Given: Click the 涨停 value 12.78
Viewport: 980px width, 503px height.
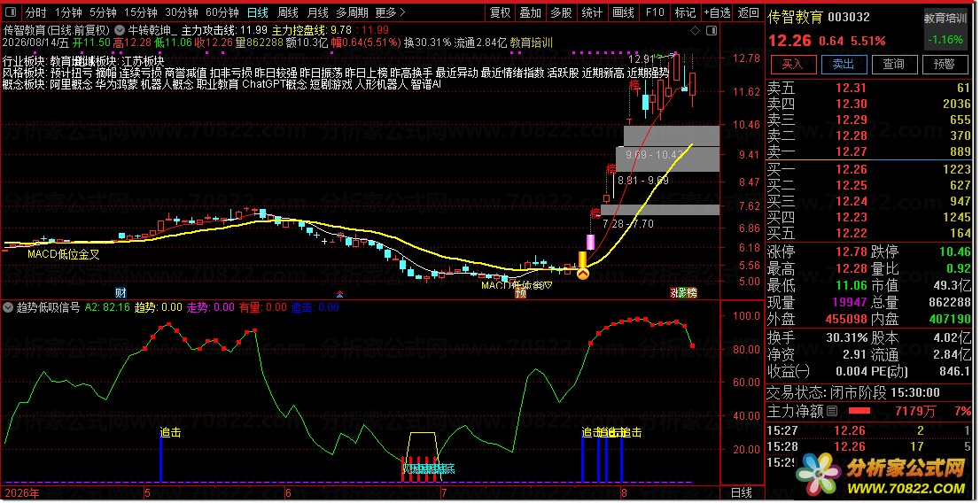Looking at the screenshot, I should pos(852,251).
